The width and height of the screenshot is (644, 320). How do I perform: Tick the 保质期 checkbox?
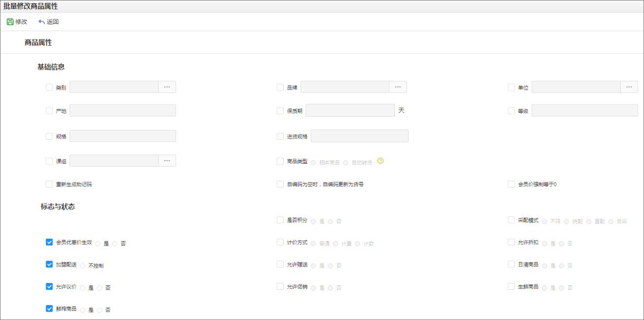coord(280,111)
